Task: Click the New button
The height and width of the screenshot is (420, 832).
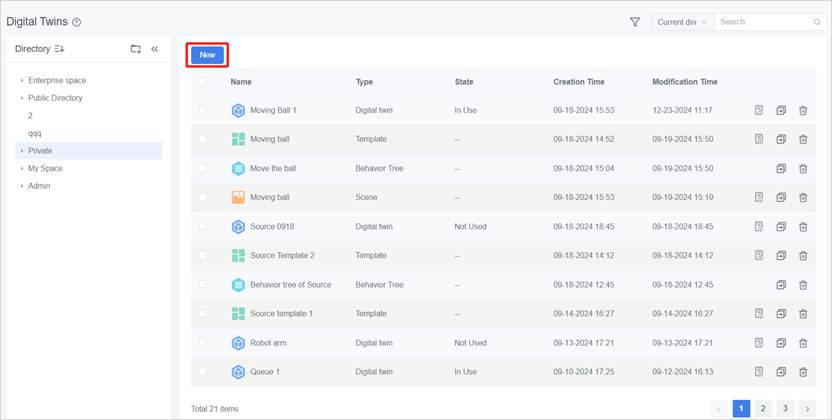Action: 207,55
